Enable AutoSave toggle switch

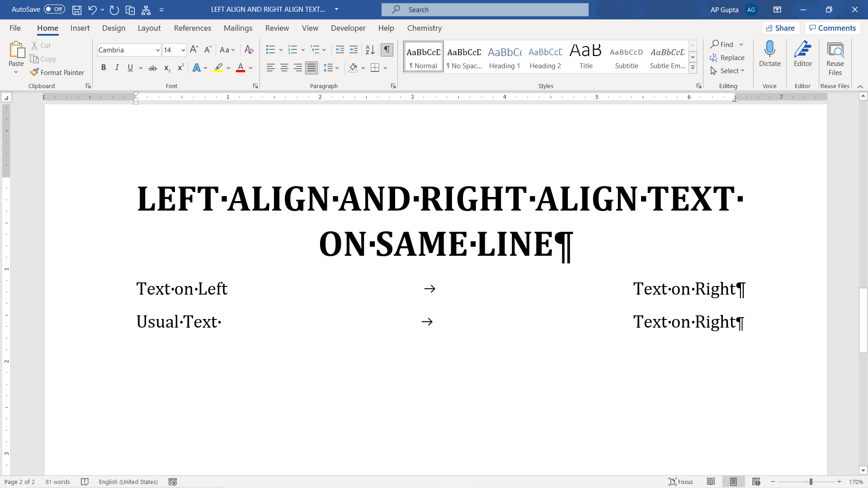pyautogui.click(x=54, y=9)
